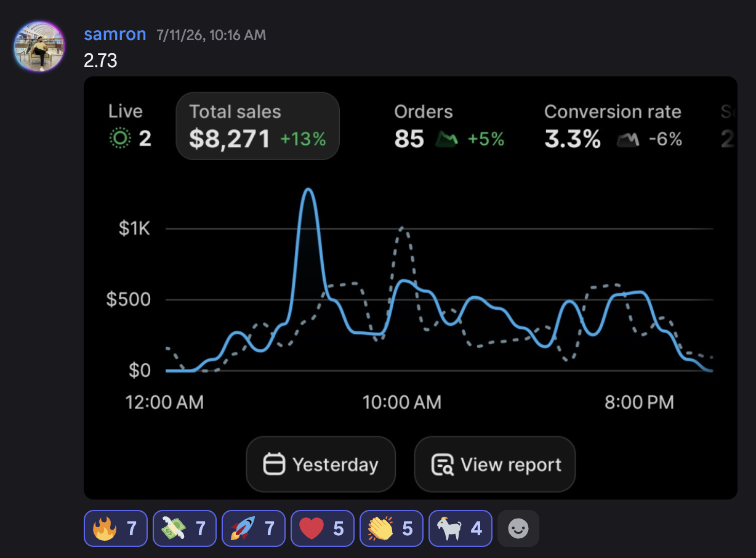Toggle the fire emoji reaction
The width and height of the screenshot is (756, 558).
click(116, 528)
